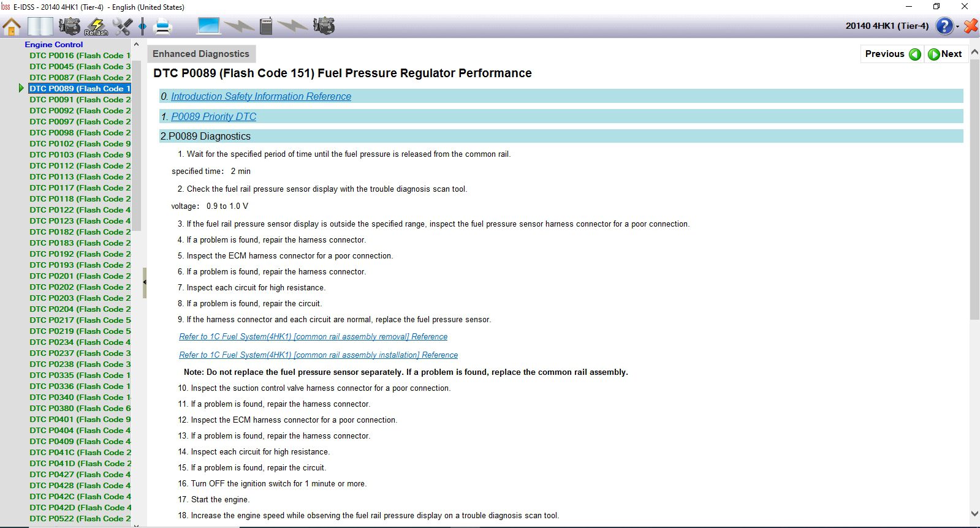Select DTC P0092 in the list
This screenshot has height=528, width=980.
80,111
